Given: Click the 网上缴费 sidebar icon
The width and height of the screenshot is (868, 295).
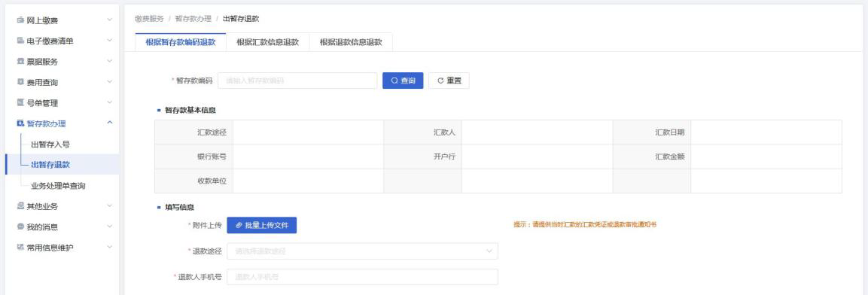Looking at the screenshot, I should point(20,20).
